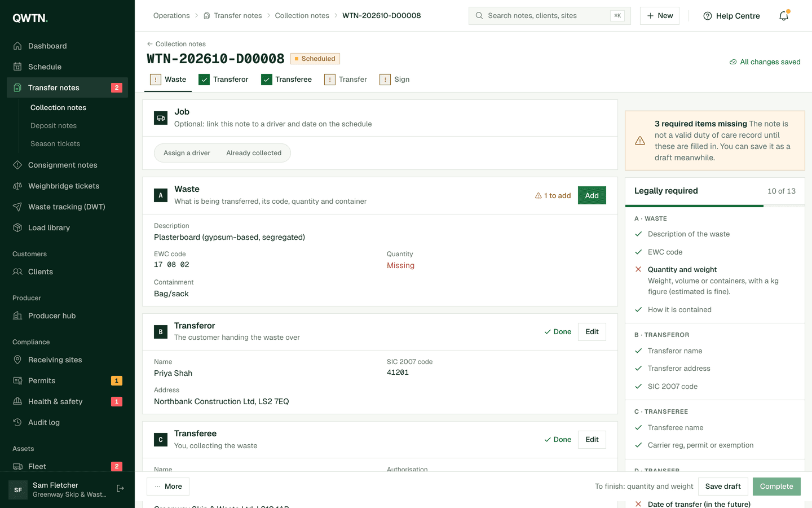Screen dimensions: 812x508
Task: Click the Weighbridge tickets scales icon
Action: click(17, 186)
